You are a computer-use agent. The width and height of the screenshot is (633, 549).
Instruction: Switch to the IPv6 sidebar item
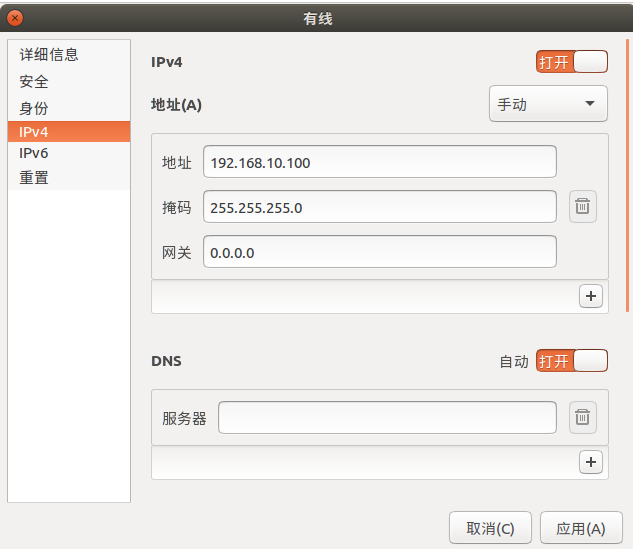tap(69, 153)
